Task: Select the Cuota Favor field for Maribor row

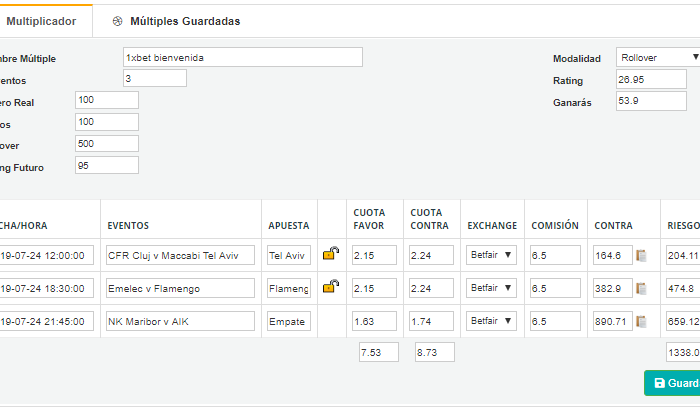Action: (x=374, y=321)
